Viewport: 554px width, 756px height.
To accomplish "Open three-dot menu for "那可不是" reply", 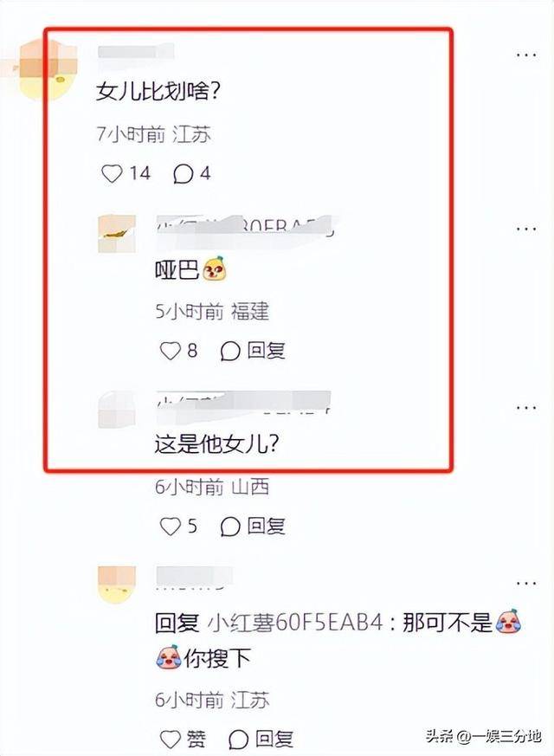I will point(526,584).
